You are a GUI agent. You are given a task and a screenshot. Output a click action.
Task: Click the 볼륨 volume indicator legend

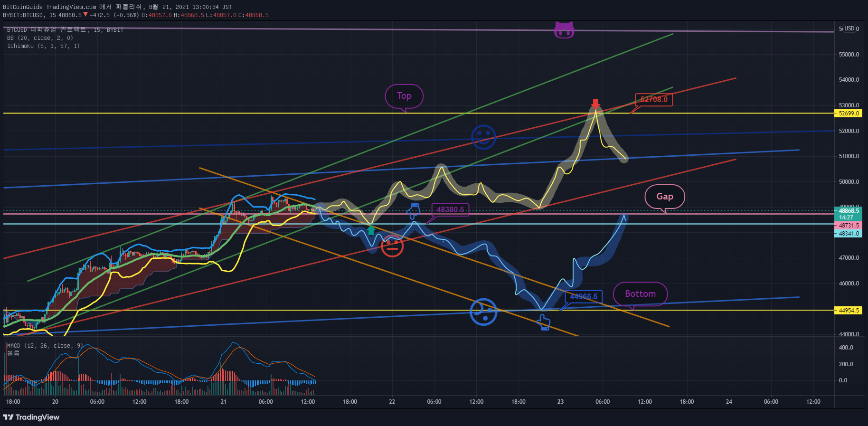[x=13, y=353]
